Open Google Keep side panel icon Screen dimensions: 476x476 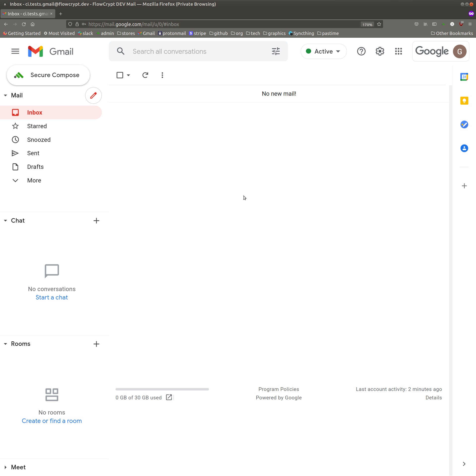[x=464, y=101]
